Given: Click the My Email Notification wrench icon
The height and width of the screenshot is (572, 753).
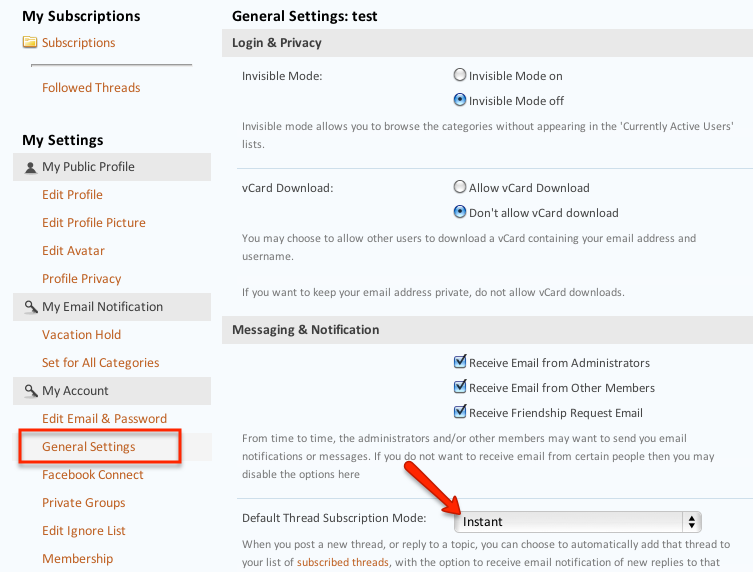Looking at the screenshot, I should pos(31,307).
